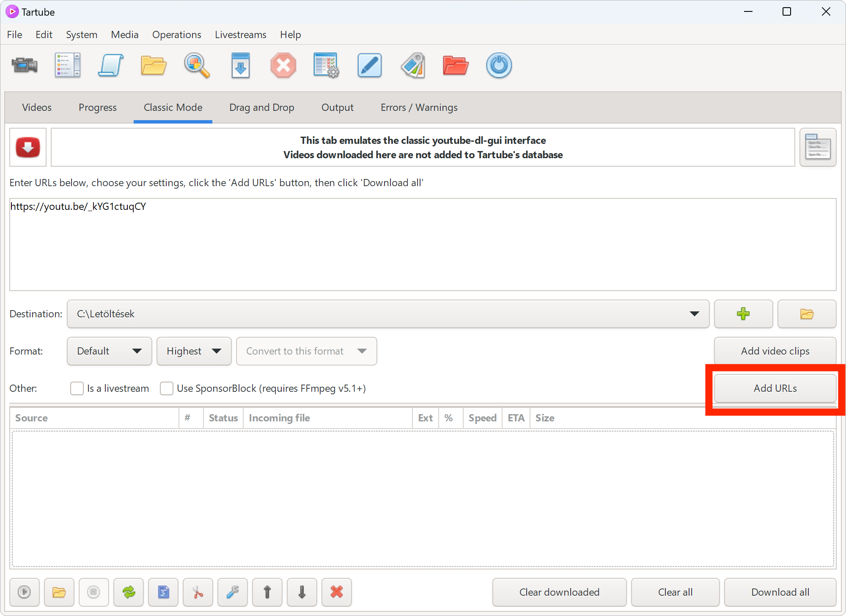846x616 pixels.
Task: Click the Status column header
Action: click(x=223, y=418)
